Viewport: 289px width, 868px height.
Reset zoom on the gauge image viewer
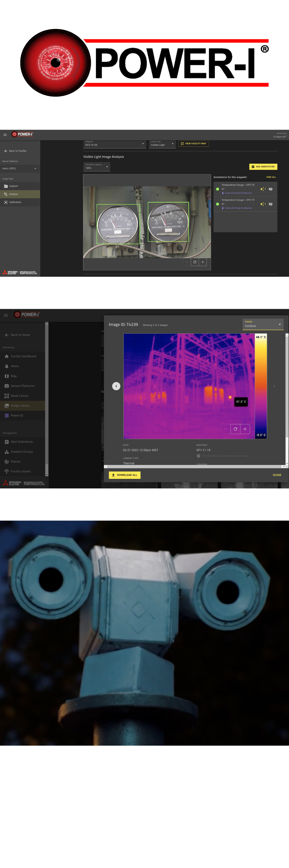coord(195,262)
